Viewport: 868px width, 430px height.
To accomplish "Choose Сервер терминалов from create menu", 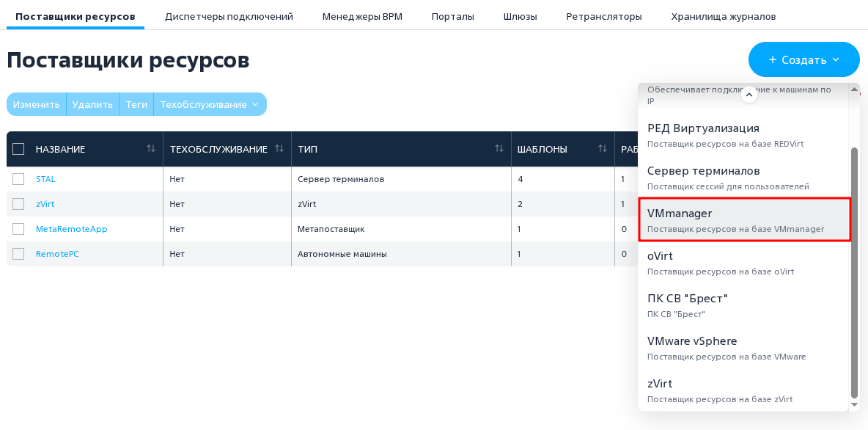I will pyautogui.click(x=743, y=178).
